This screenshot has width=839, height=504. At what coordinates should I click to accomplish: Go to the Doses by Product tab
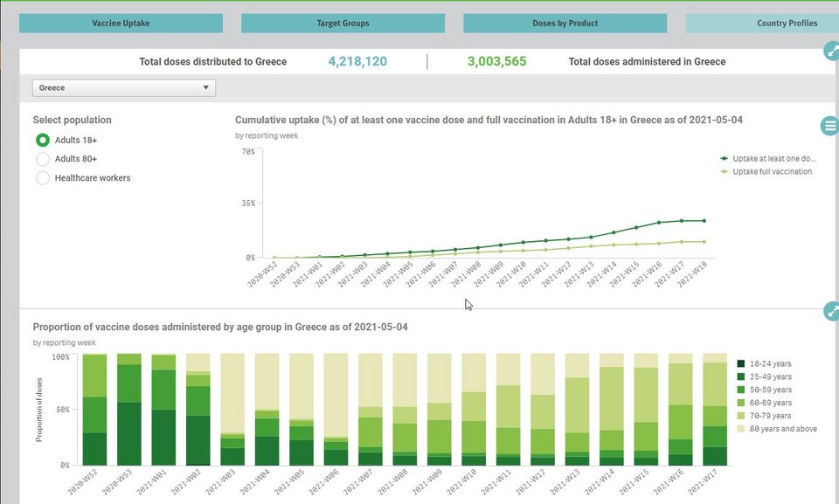565,24
